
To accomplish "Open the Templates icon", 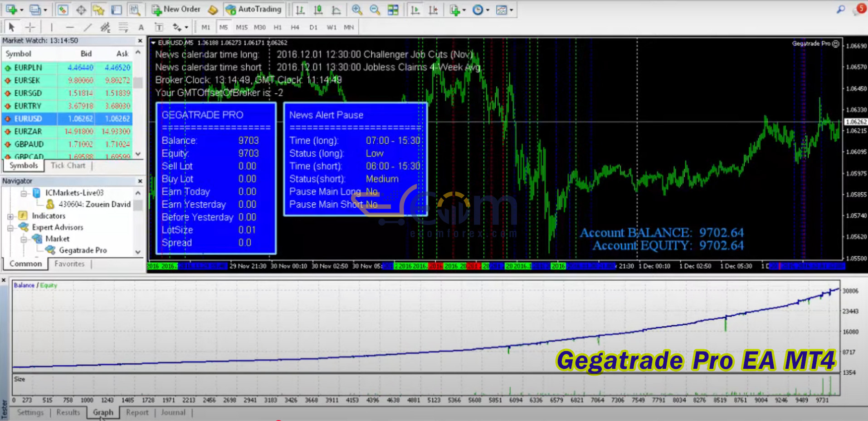I will (501, 10).
